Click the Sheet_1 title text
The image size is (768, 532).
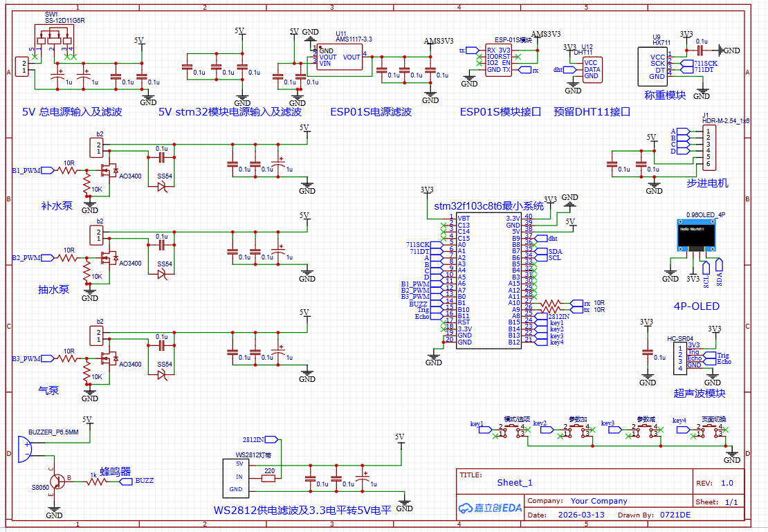(x=513, y=483)
